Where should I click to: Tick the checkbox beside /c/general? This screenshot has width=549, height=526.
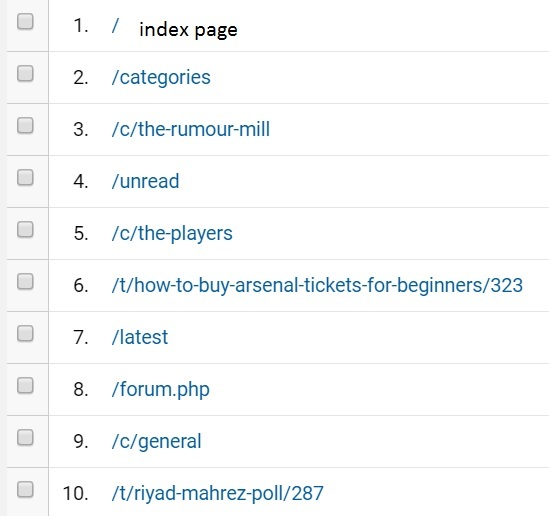[25, 437]
